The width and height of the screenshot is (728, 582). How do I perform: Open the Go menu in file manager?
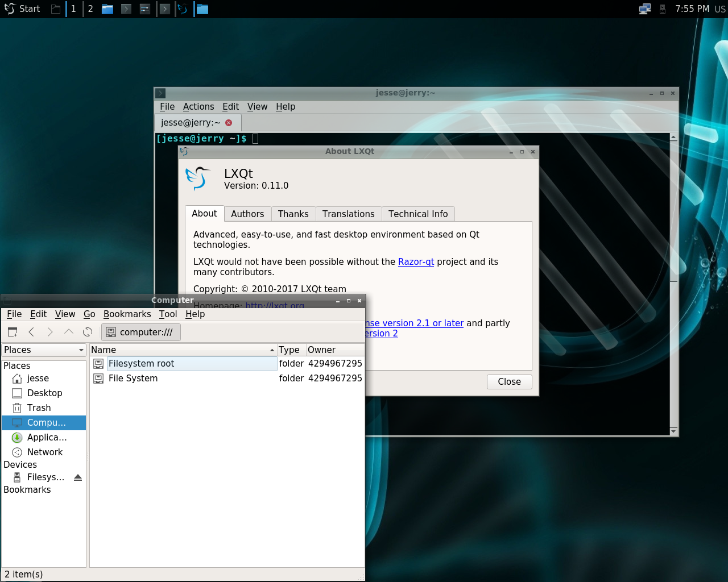pyautogui.click(x=89, y=314)
